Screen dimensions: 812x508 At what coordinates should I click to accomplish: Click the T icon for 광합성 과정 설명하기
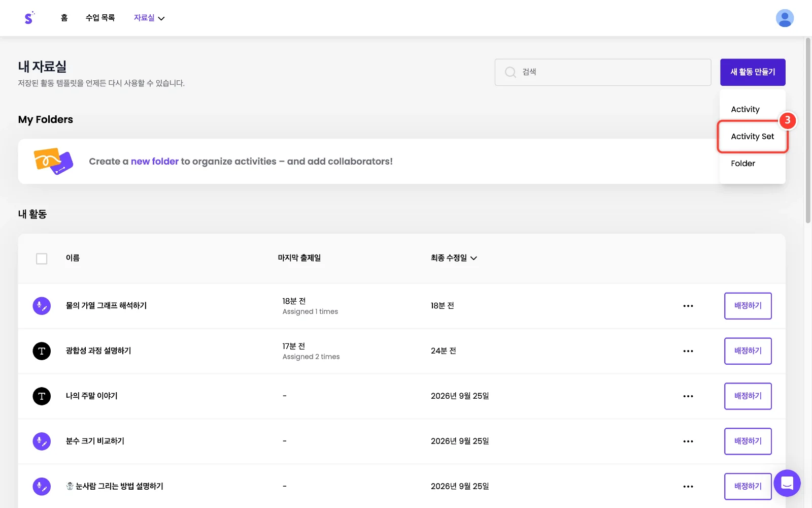(x=42, y=351)
